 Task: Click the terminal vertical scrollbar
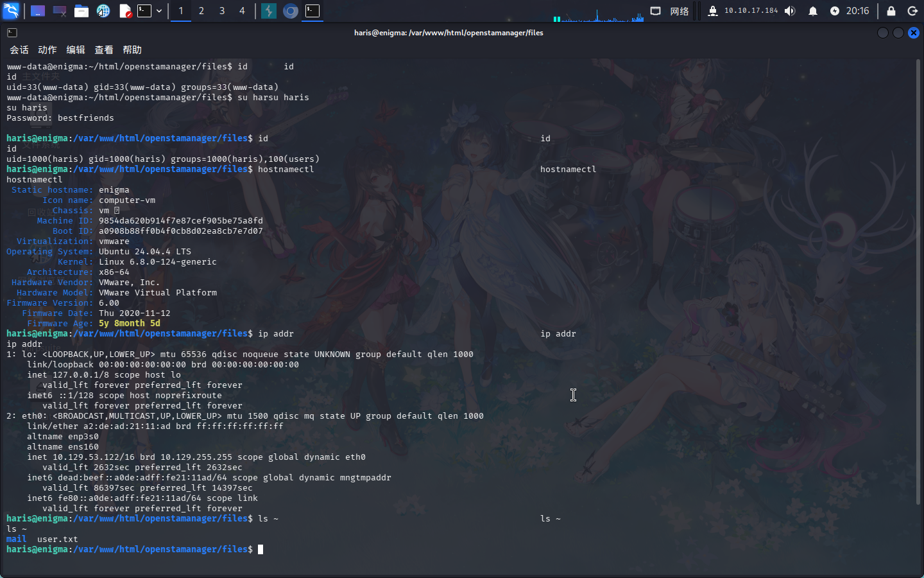pyautogui.click(x=918, y=281)
